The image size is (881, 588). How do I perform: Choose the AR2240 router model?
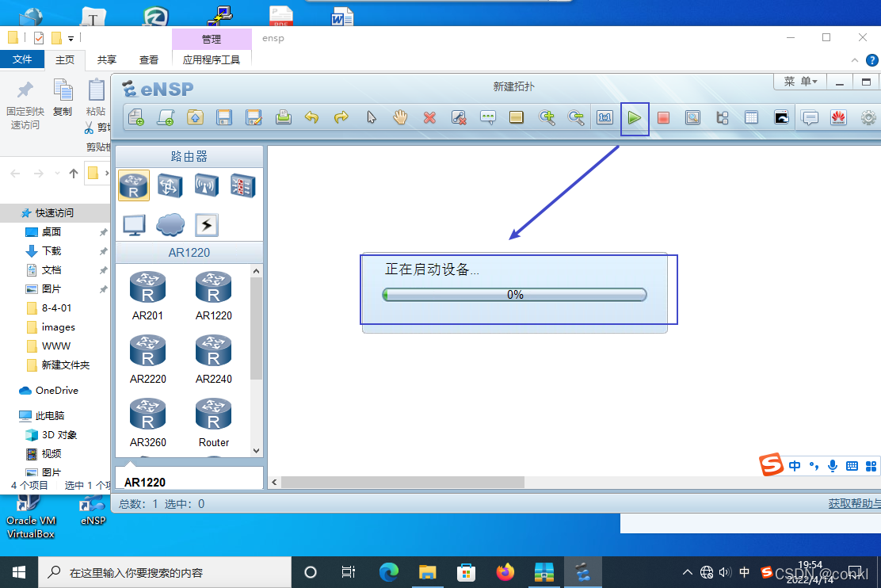[x=213, y=359]
